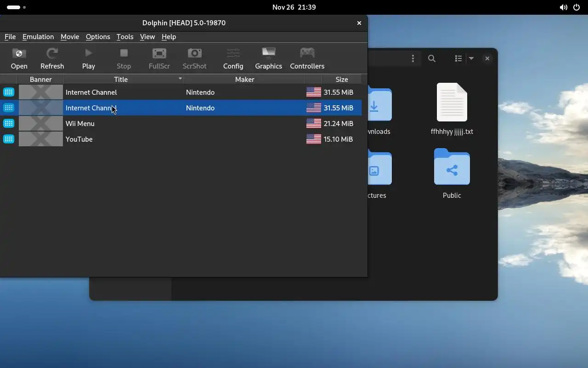The width and height of the screenshot is (588, 368).
Task: Open the Graphics settings icon
Action: point(268,58)
